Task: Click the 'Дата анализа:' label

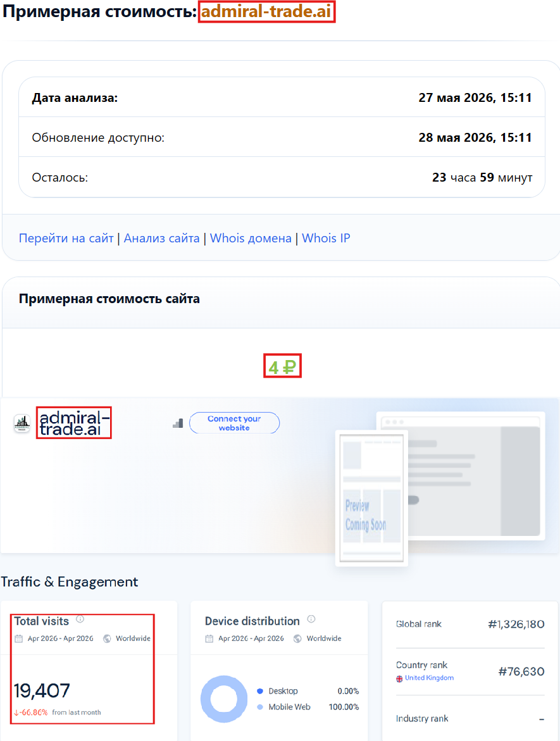Action: [x=75, y=98]
